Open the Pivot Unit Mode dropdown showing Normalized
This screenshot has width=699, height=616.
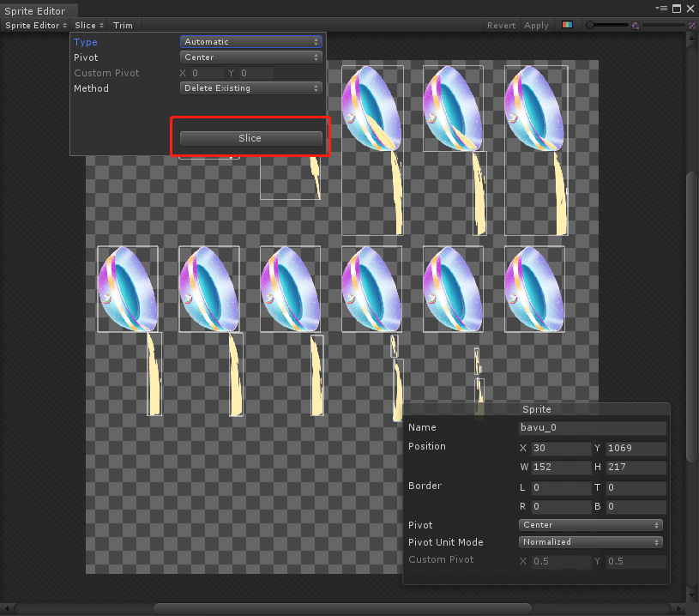click(x=590, y=542)
